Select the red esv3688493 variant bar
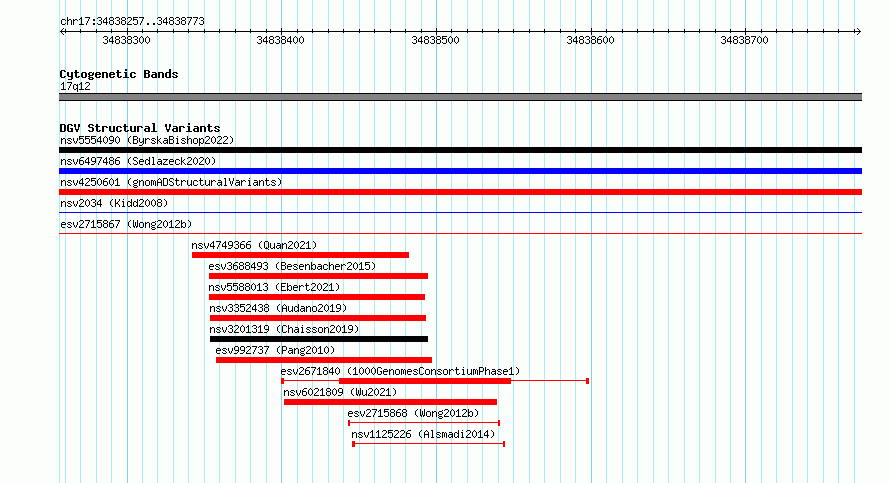890x483 pixels. 318,276
